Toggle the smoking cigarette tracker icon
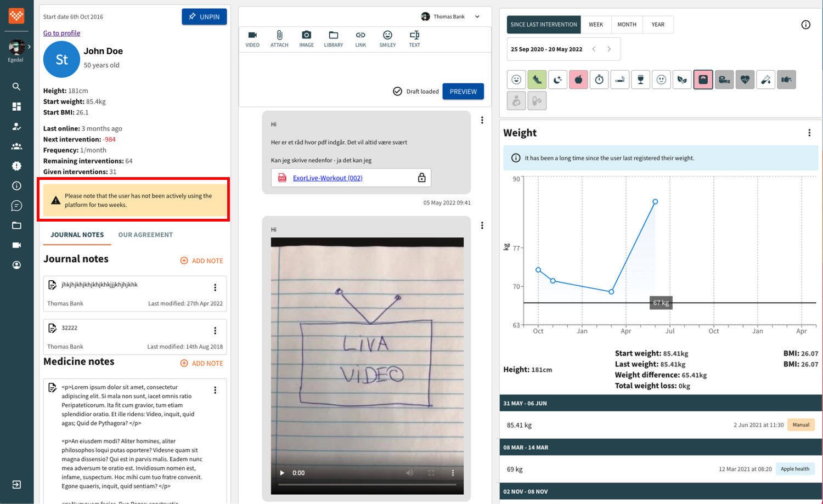823x504 pixels. point(619,80)
